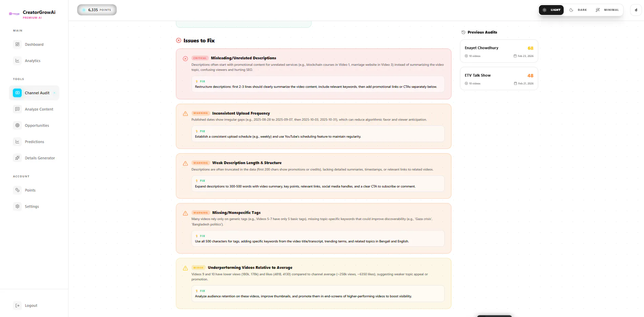Click lightbulb Fix icon under Missing/Nonspecific Tags

click(x=197, y=236)
